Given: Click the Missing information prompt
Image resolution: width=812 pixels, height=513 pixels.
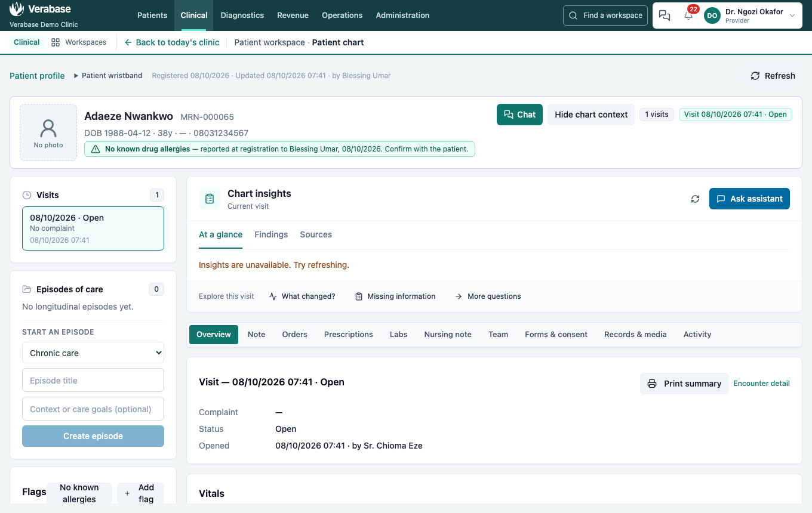Looking at the screenshot, I should (395, 296).
